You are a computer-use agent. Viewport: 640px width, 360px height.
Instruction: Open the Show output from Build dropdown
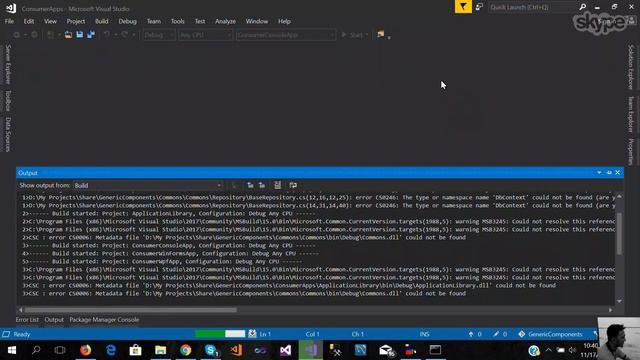[148, 185]
